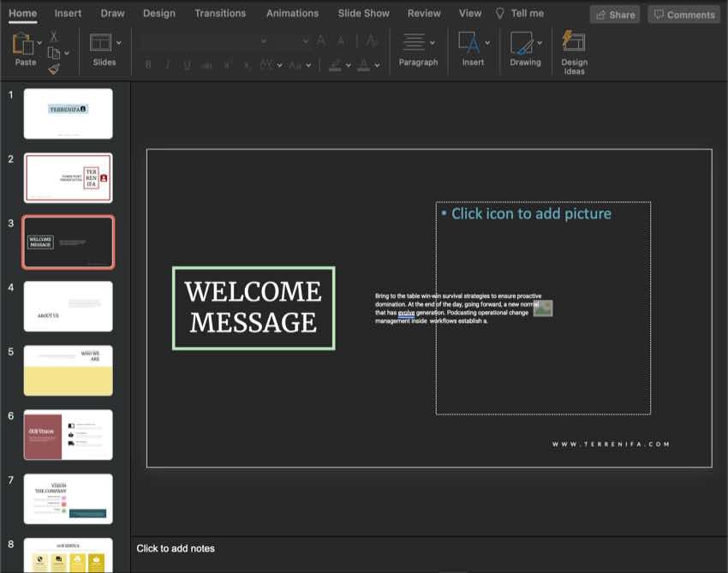Viewport: 728px width, 573px height.
Task: Click the Slides layout icon
Action: coord(100,43)
